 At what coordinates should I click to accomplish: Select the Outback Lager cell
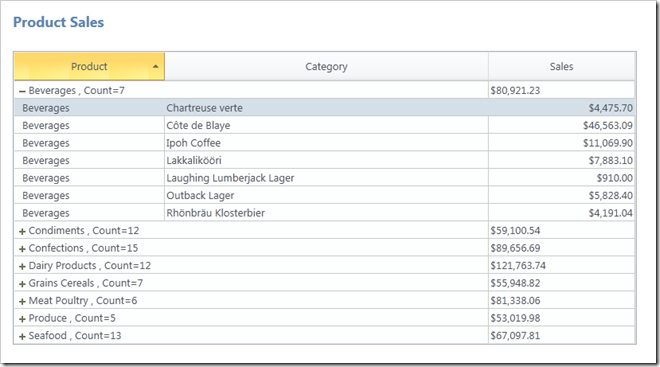pyautogui.click(x=326, y=195)
